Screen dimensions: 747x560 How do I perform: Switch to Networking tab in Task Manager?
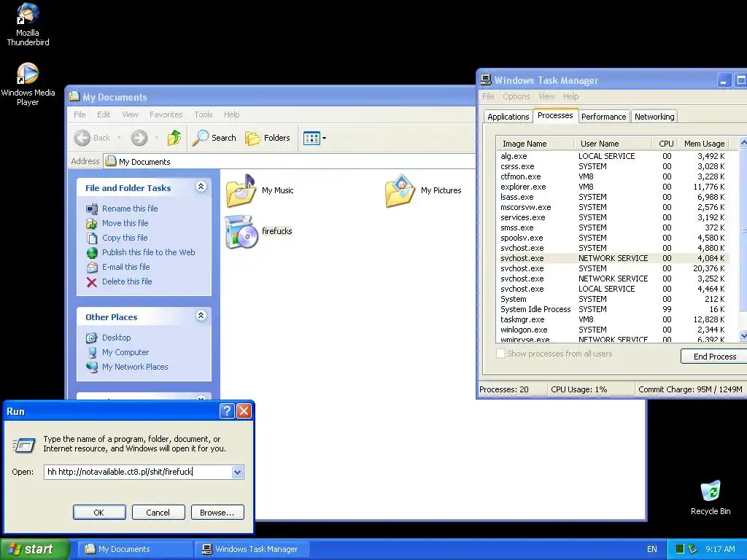[x=654, y=117]
